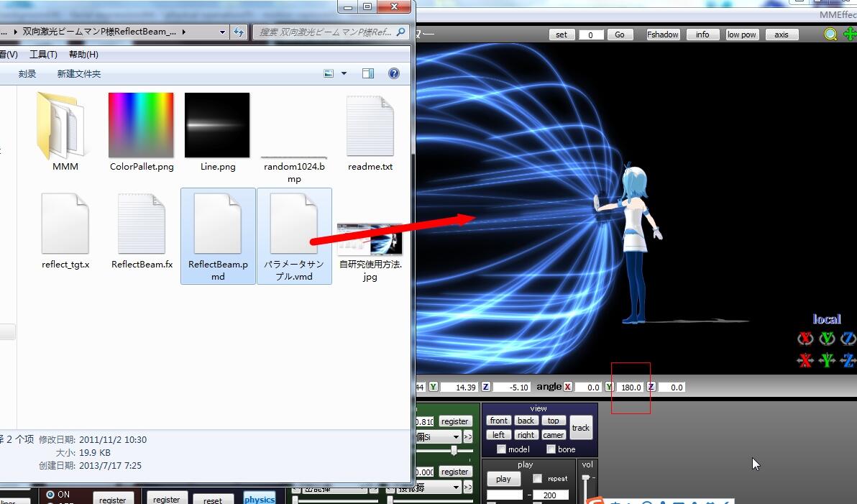Toggle the Explorer preview pane icon

pyautogui.click(x=368, y=73)
